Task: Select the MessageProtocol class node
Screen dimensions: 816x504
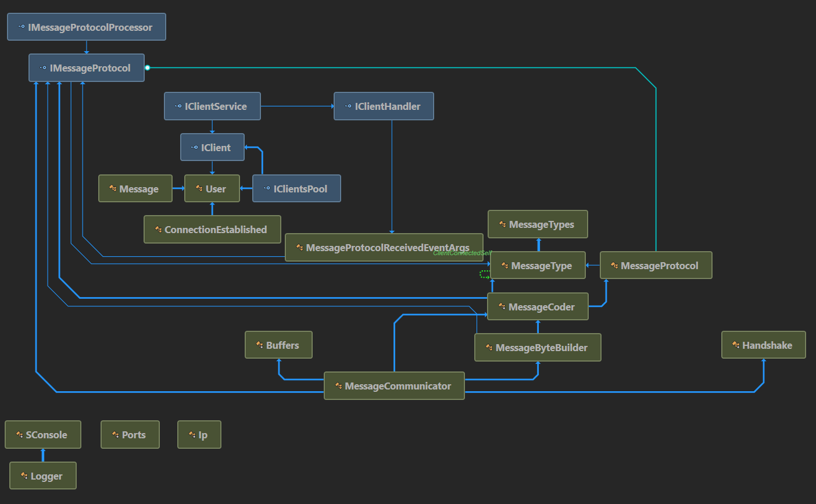Action: (x=656, y=266)
